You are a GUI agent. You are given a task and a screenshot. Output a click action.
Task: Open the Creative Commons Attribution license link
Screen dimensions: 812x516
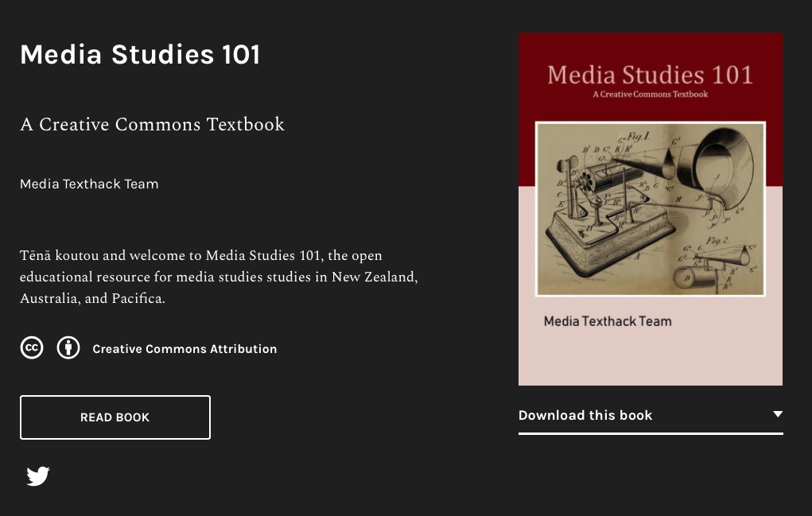pos(185,349)
